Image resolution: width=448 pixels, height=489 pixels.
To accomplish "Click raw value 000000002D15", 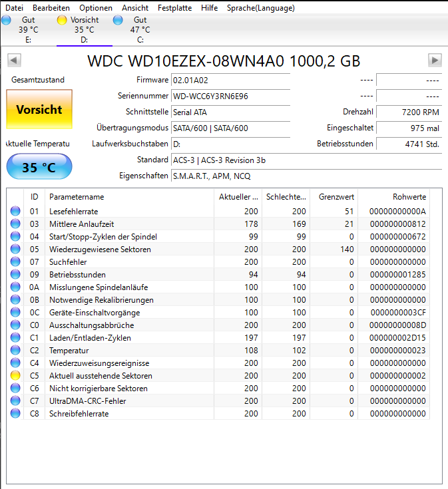I will click(x=398, y=338).
